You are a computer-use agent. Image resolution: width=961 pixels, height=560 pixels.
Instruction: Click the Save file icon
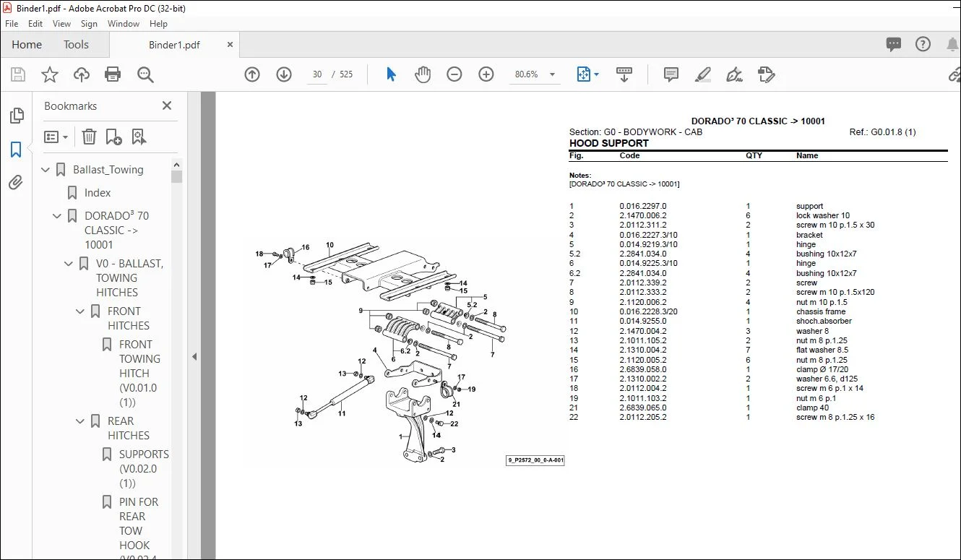coord(18,74)
